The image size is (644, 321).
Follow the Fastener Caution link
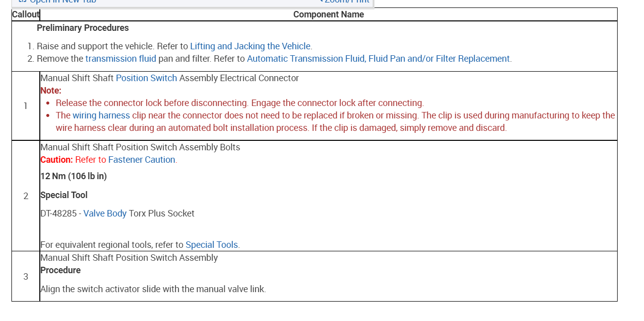pos(141,160)
